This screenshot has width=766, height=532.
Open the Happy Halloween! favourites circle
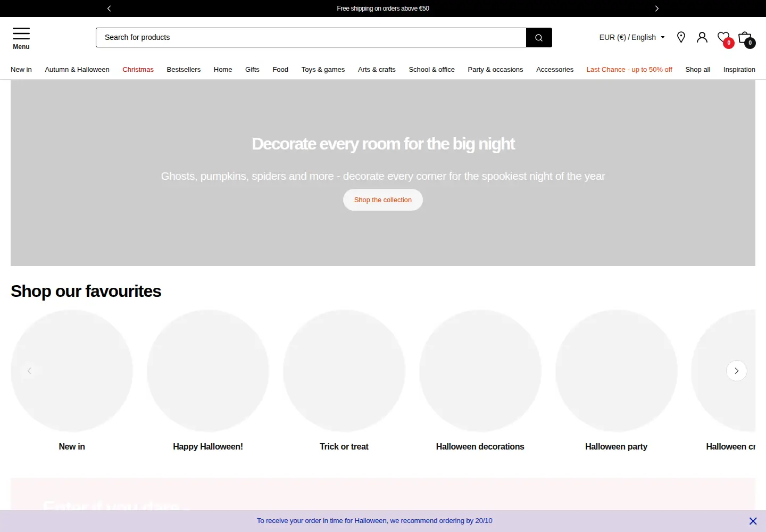tap(208, 371)
